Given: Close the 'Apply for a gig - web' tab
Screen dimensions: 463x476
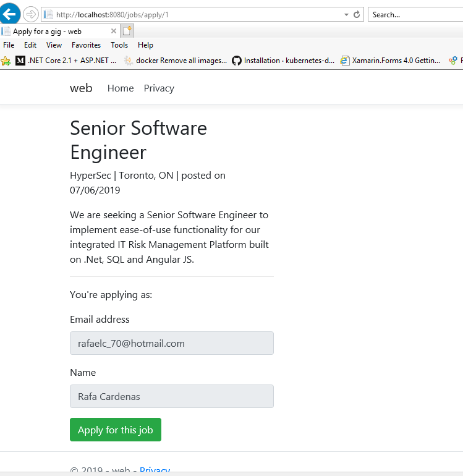Looking at the screenshot, I should [x=114, y=31].
